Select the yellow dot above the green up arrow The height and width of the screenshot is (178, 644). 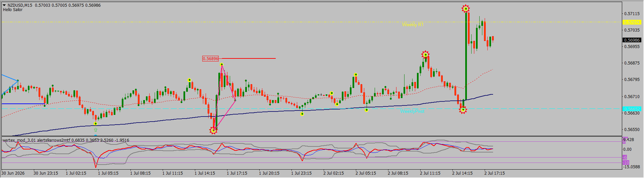(96, 124)
